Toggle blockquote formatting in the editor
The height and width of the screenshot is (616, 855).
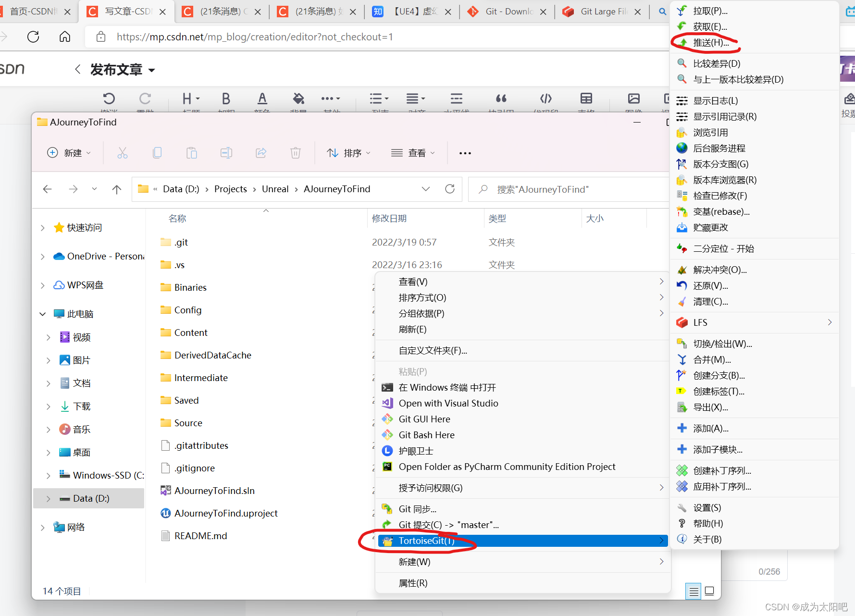501,99
